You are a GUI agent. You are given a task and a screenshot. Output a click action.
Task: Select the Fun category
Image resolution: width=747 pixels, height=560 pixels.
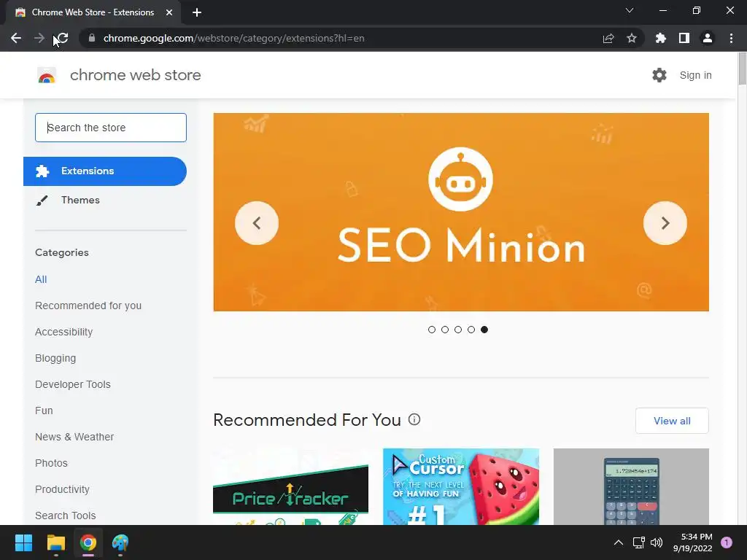coord(44,411)
